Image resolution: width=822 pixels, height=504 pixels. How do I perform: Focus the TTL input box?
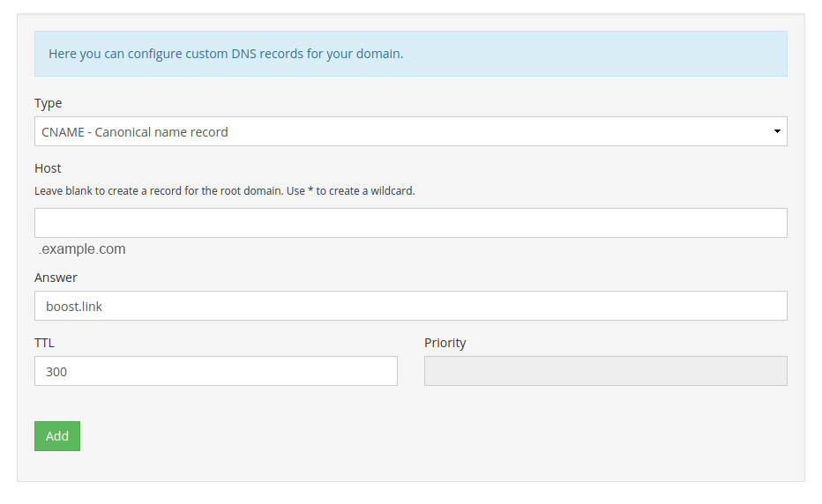(x=216, y=371)
